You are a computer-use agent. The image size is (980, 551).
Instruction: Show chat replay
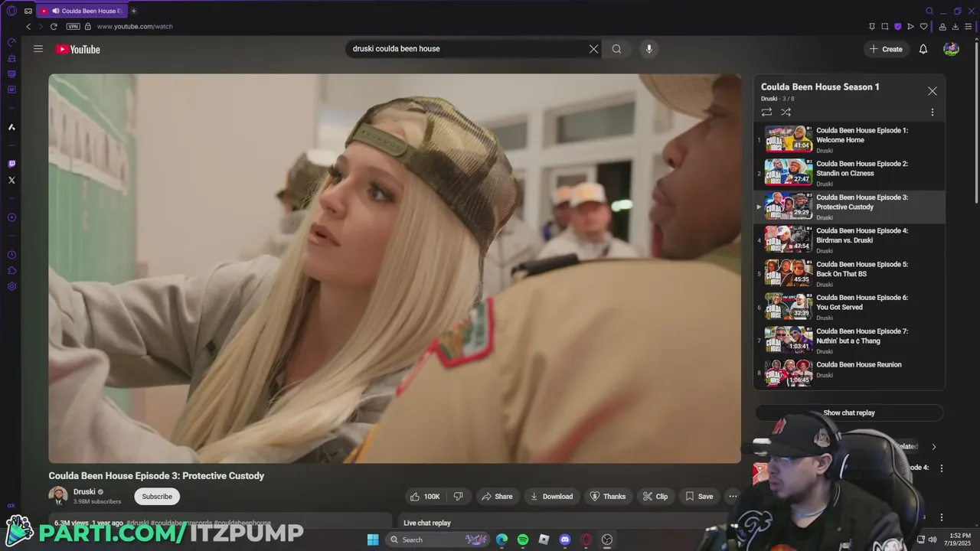click(x=849, y=413)
